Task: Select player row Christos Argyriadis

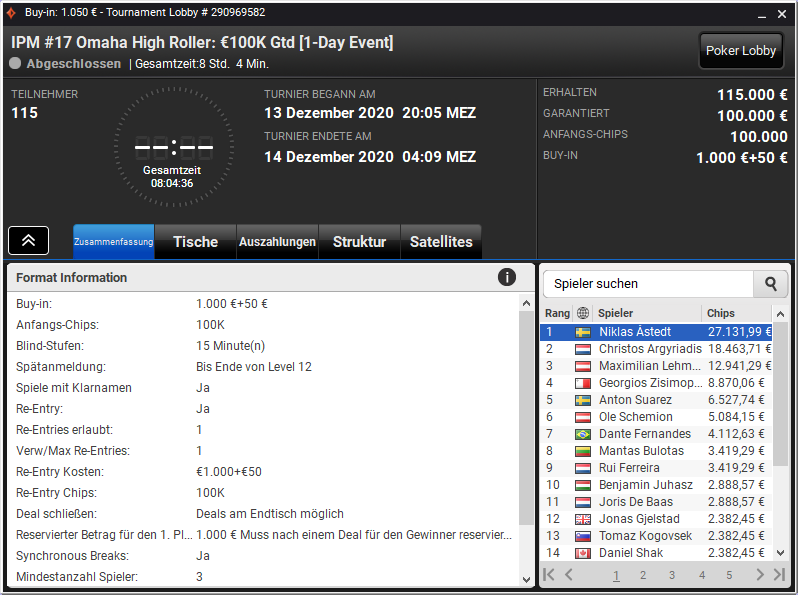Action: pos(656,349)
